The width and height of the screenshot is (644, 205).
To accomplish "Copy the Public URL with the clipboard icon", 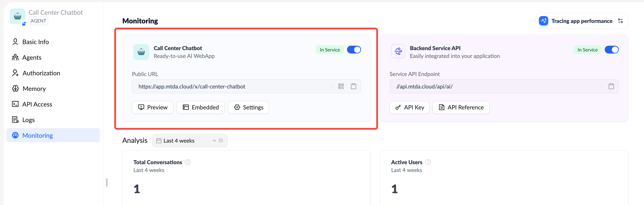I will click(x=353, y=86).
